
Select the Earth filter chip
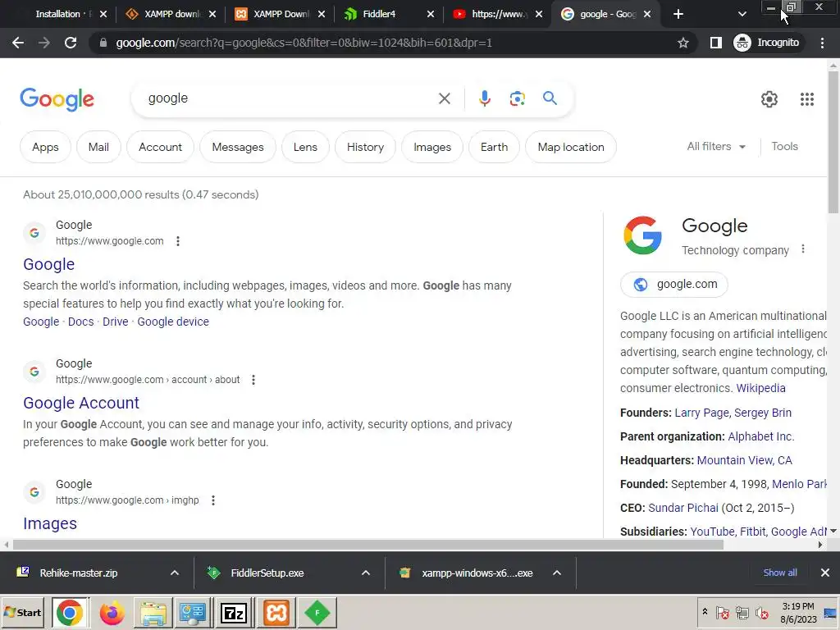(494, 147)
